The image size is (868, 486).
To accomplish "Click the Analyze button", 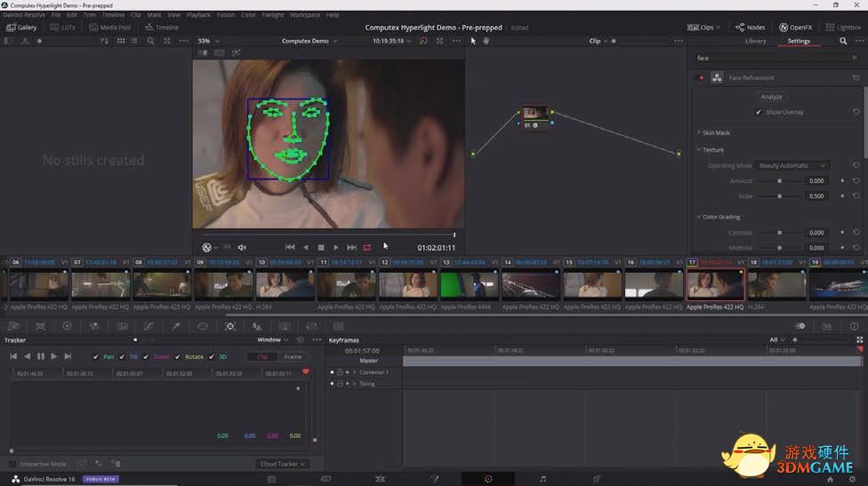I will [x=771, y=97].
